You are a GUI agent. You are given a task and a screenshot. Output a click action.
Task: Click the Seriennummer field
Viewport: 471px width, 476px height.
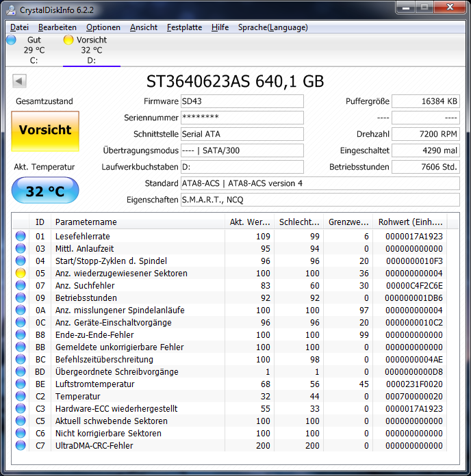[242, 118]
